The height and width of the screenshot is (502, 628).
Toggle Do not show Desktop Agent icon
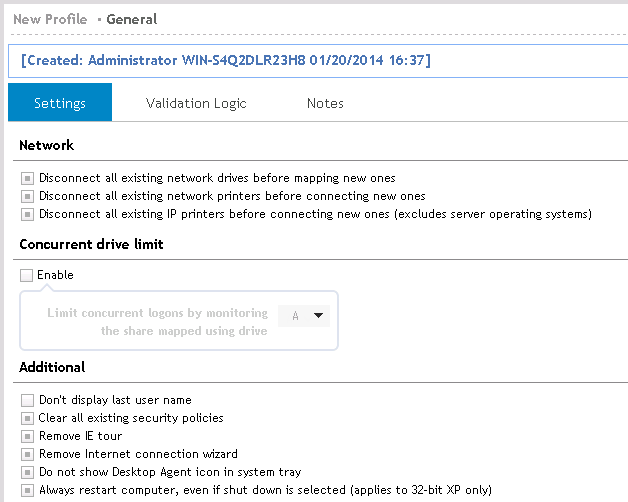[27, 472]
